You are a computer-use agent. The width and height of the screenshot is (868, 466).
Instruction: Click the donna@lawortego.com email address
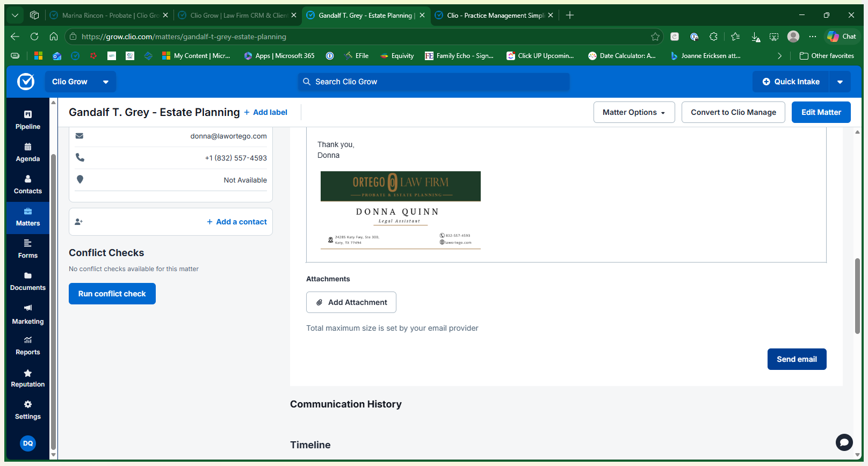228,136
